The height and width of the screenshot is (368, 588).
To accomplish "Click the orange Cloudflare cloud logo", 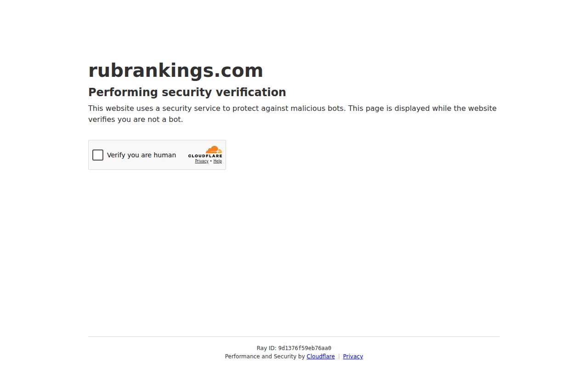I will click(x=214, y=149).
